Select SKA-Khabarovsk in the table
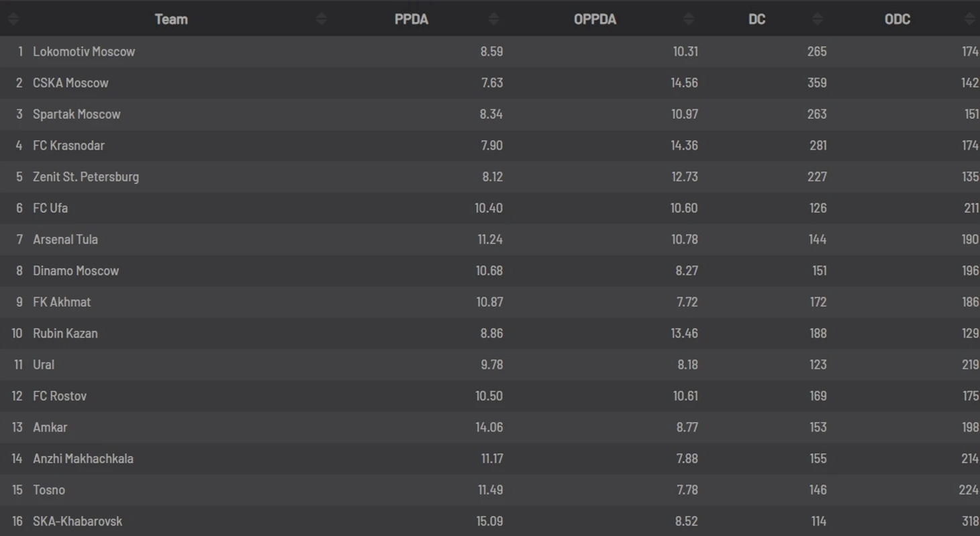This screenshot has width=980, height=536. 77,521
